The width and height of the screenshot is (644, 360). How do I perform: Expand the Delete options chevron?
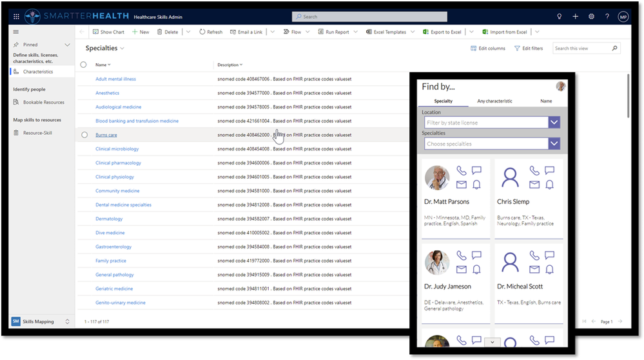[188, 32]
